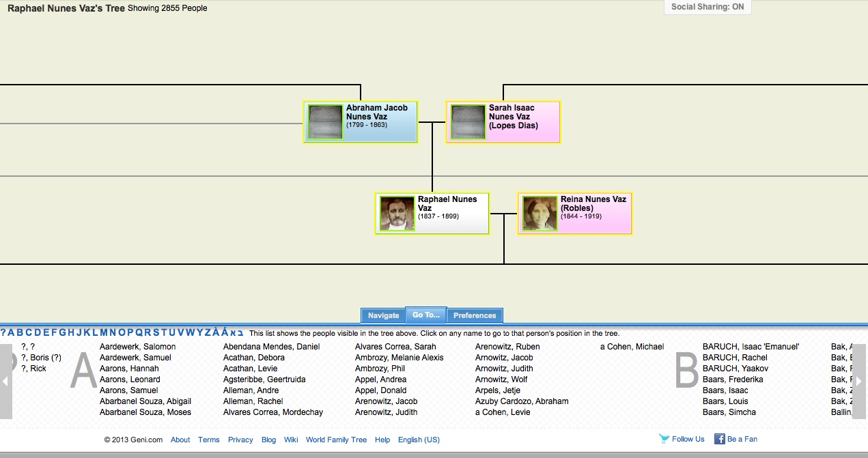Screen dimensions: 868x458
Task: Click Azuby Cardozo, Abraham in the list
Action: click(522, 401)
